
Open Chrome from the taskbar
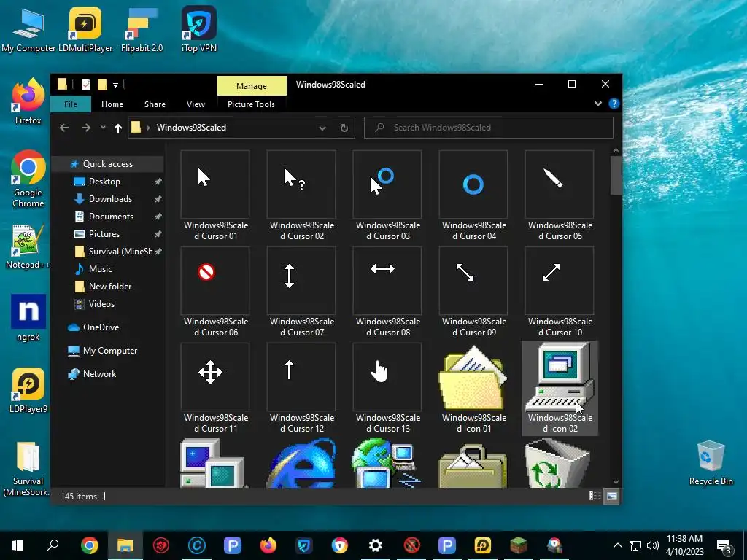click(89, 545)
